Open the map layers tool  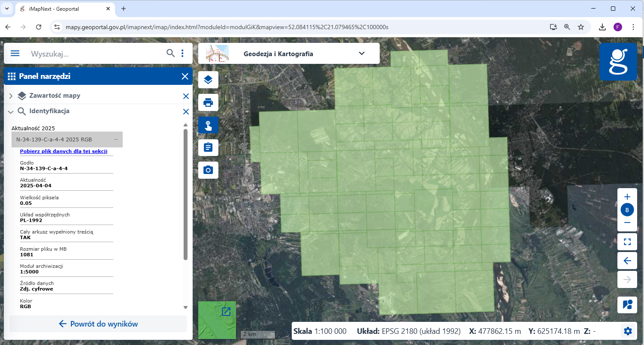[208, 80]
